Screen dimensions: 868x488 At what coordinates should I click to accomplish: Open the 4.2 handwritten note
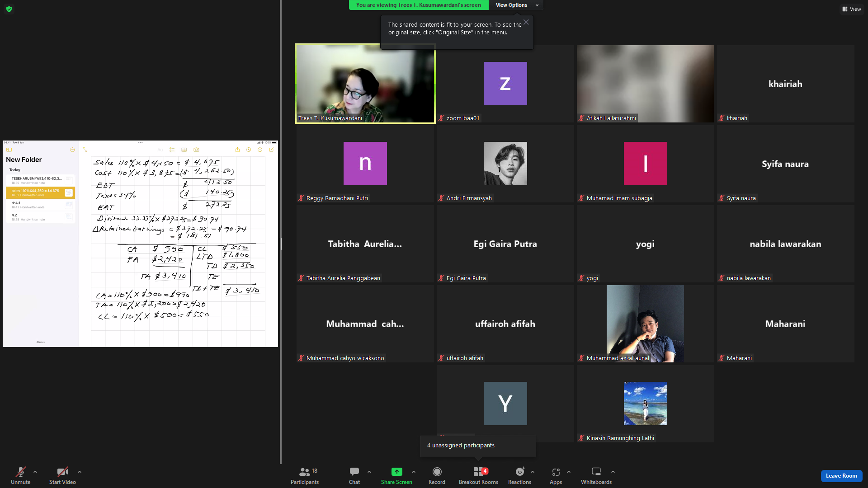41,217
